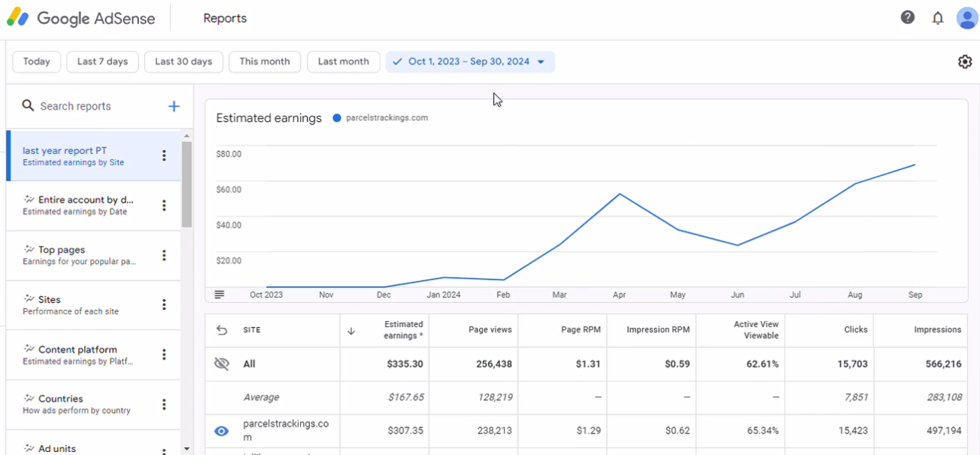Sort by Clicks column header
980x455 pixels.
coord(856,329)
